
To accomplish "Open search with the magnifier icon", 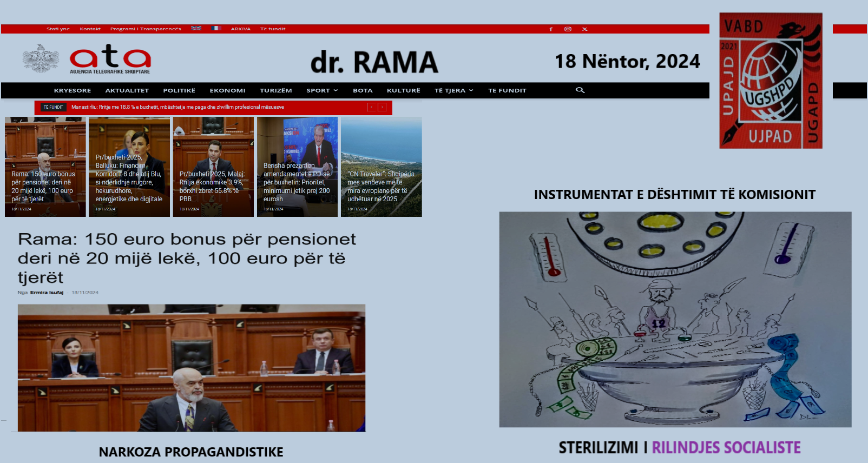I will (x=580, y=90).
